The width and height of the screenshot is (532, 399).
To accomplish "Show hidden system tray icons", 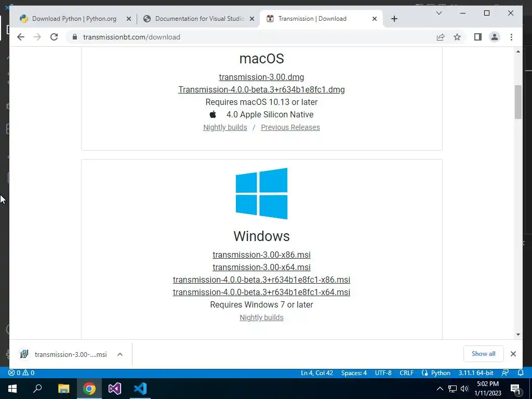I will coord(440,389).
